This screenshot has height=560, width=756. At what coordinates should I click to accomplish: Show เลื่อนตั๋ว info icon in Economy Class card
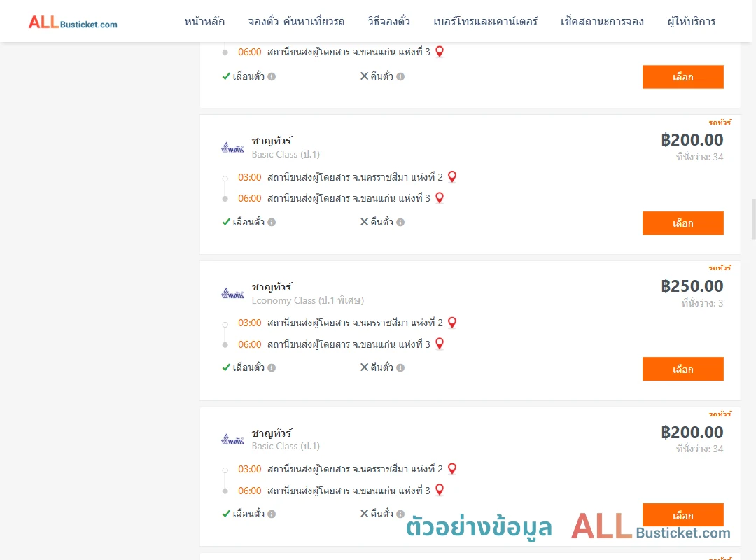(x=272, y=368)
